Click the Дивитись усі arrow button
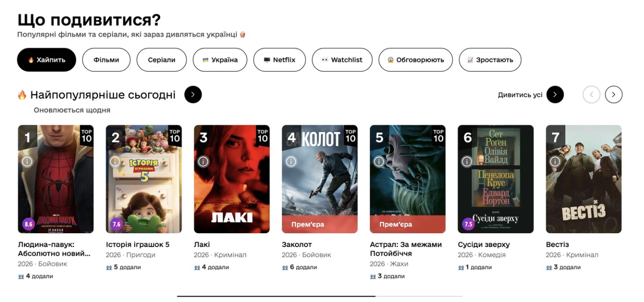Screen dimensions: 644x302 tap(555, 94)
